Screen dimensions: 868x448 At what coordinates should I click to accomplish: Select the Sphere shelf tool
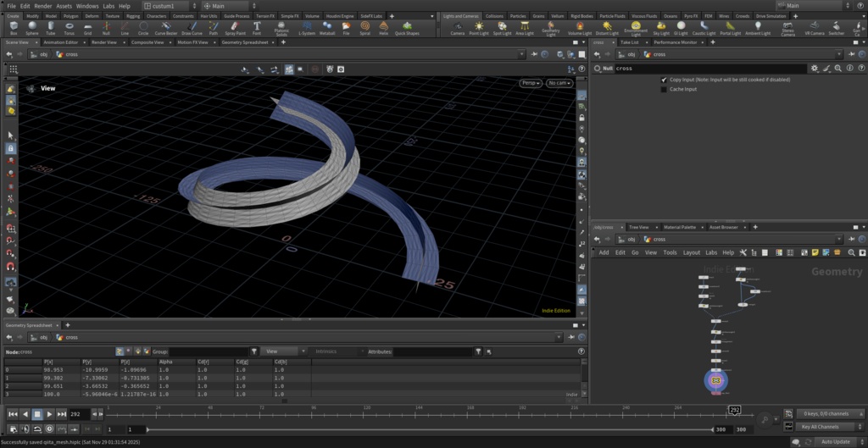(32, 28)
